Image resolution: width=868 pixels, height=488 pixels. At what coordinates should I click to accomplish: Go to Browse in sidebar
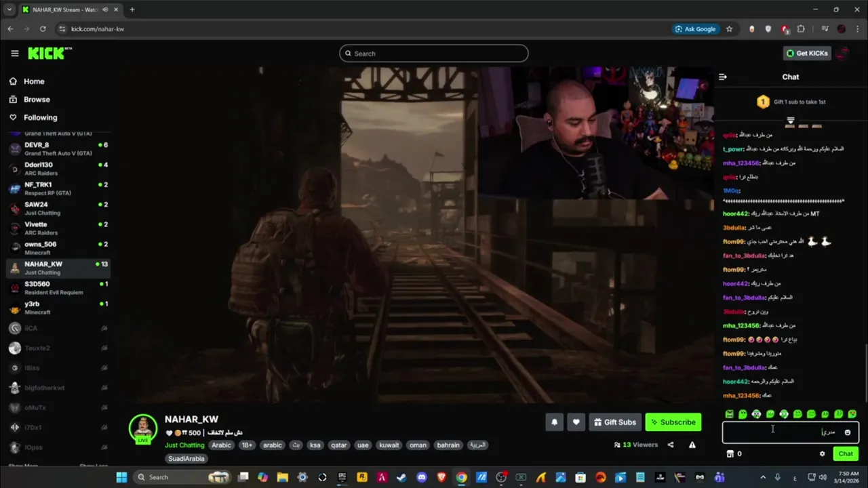click(x=37, y=99)
